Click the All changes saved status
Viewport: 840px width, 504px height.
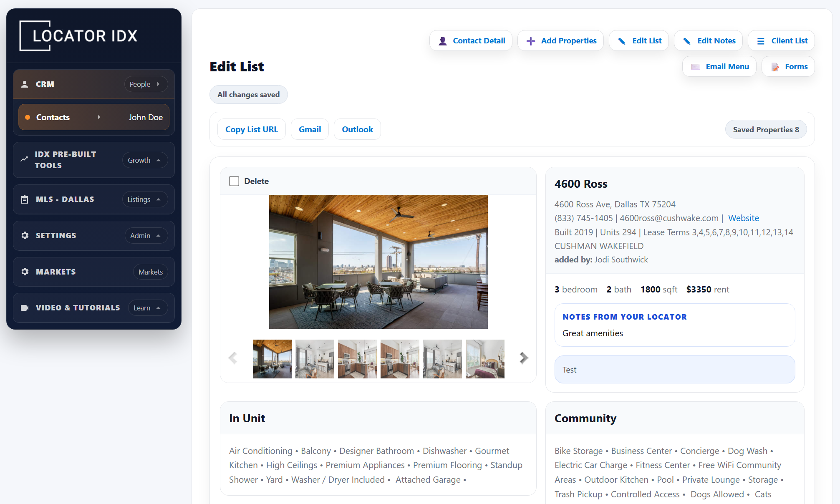(248, 95)
